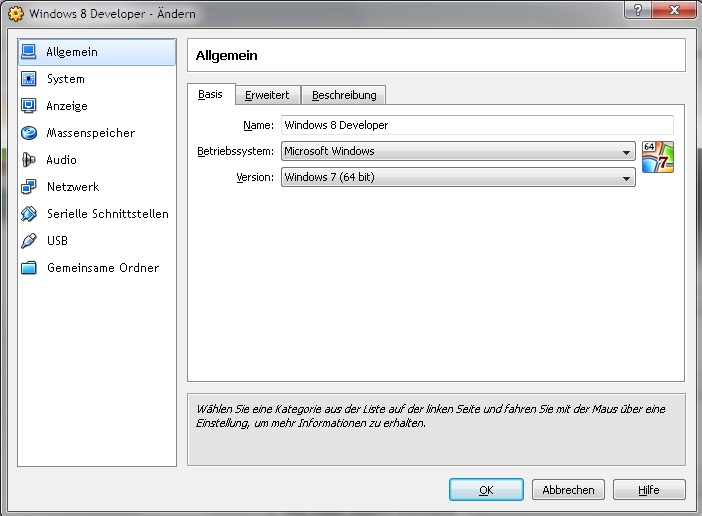
Task: Click the Betriebssystem dropdown arrow
Action: point(626,153)
